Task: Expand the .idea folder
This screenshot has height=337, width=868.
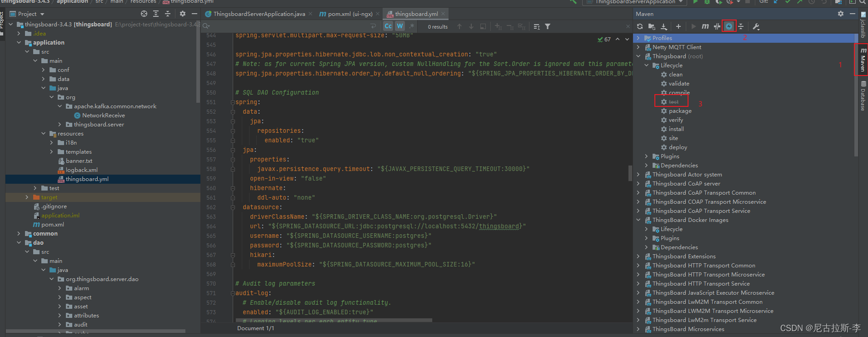Action: click(19, 34)
